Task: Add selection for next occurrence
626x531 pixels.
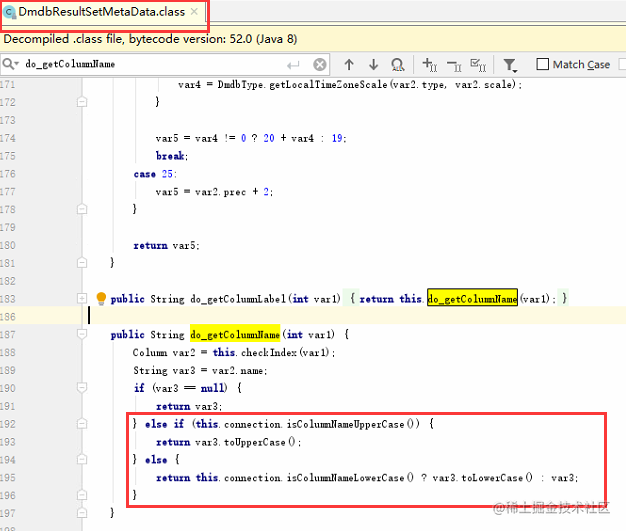Action: (x=430, y=64)
